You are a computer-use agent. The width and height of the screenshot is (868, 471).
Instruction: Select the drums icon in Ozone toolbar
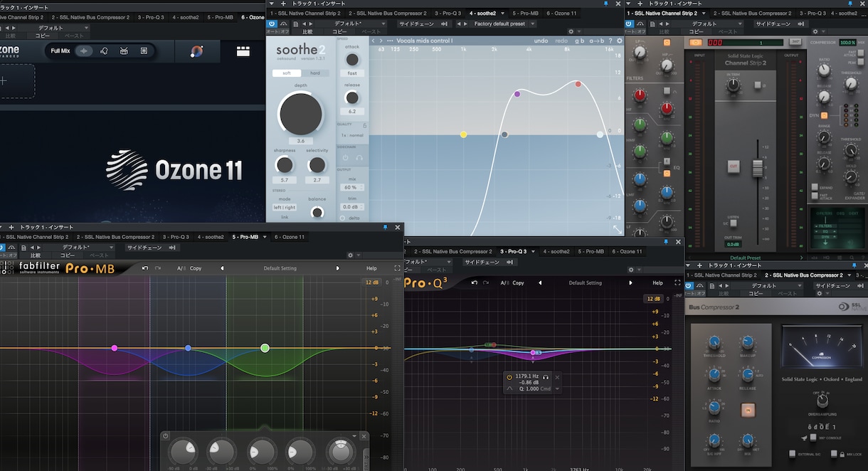124,51
